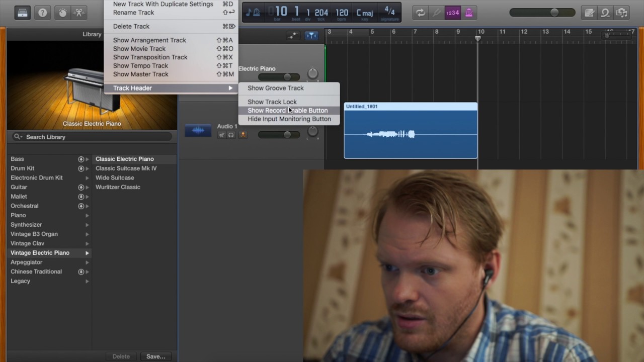Toggle the Metronome click button
This screenshot has width=644, height=362.
(x=469, y=13)
